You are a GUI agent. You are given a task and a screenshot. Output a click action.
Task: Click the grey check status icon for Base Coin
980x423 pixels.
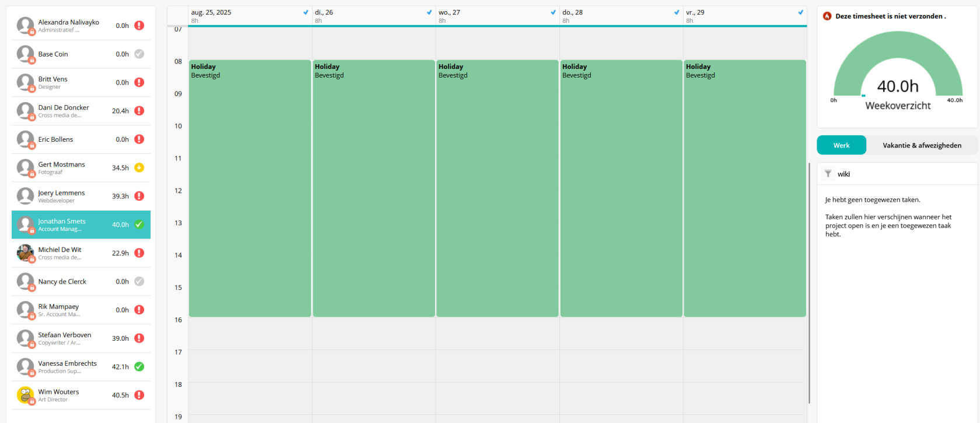139,54
